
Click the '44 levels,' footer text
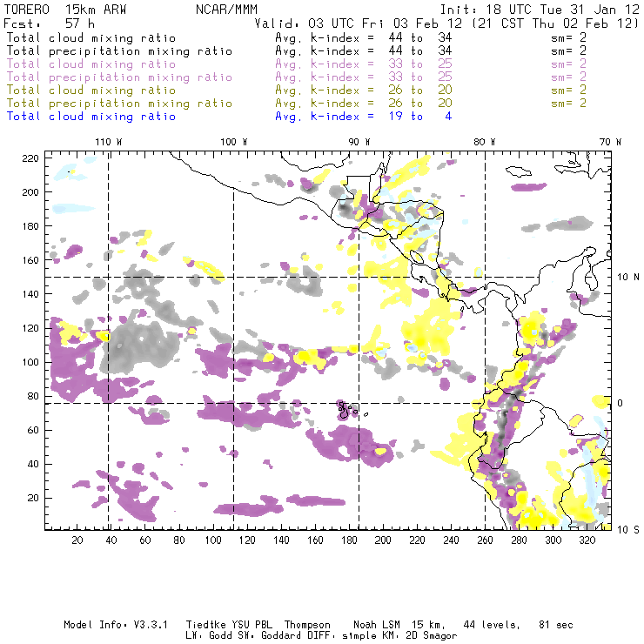click(492, 625)
